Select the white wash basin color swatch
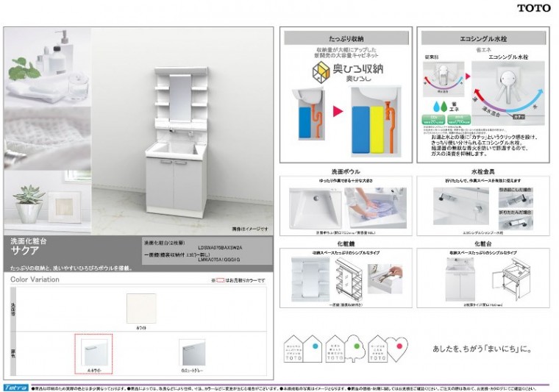The width and height of the screenshot is (559, 392). pos(141,308)
